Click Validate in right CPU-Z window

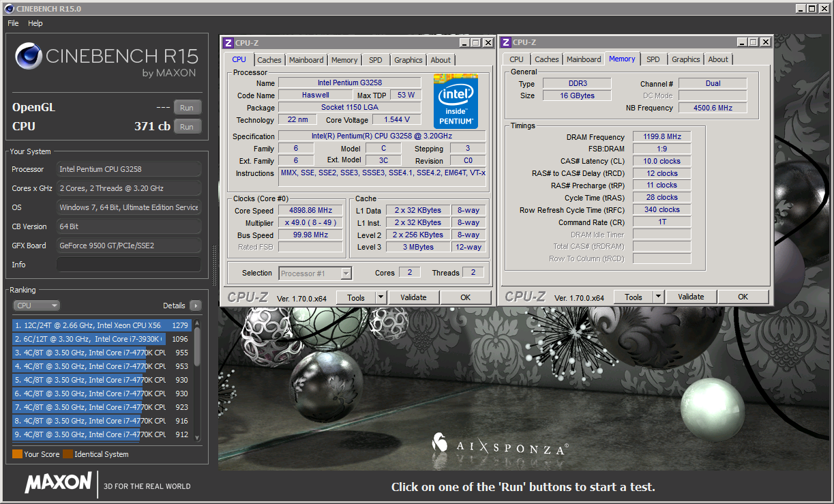coord(691,297)
